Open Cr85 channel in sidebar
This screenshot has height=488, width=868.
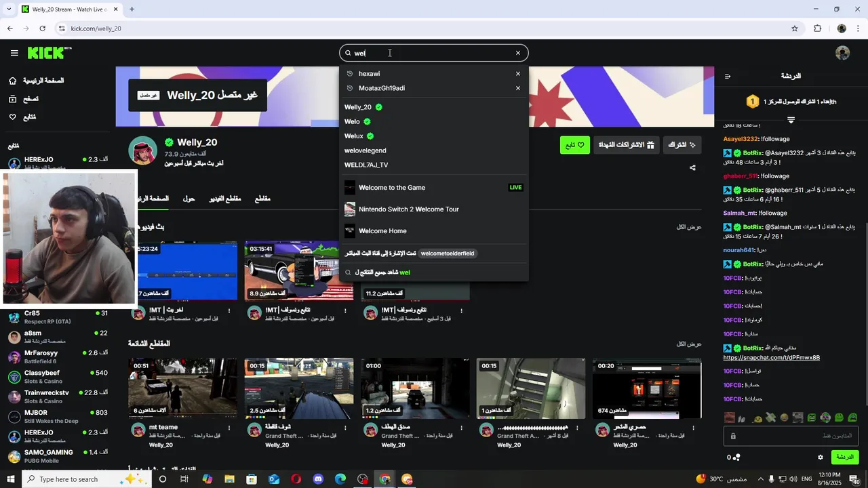pos(57,317)
